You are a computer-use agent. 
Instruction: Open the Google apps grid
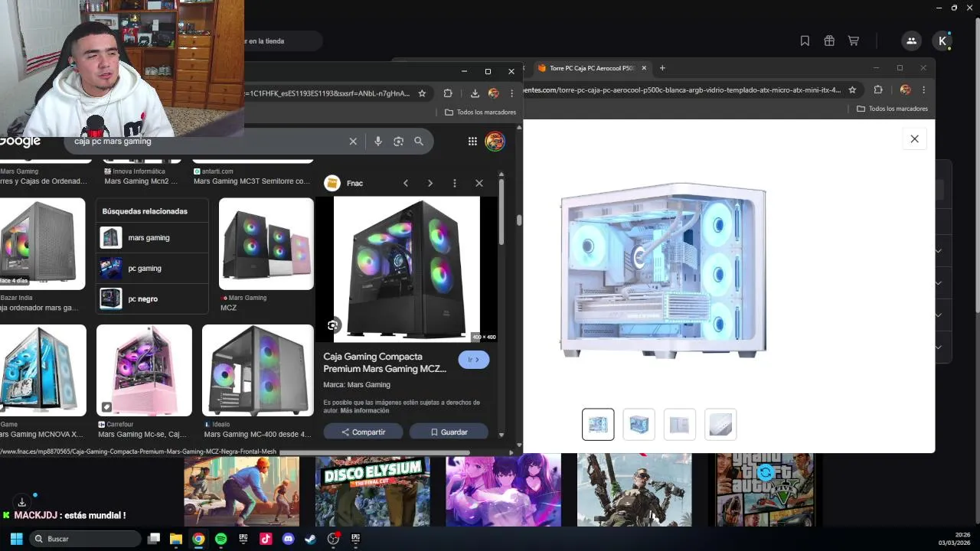click(x=472, y=142)
